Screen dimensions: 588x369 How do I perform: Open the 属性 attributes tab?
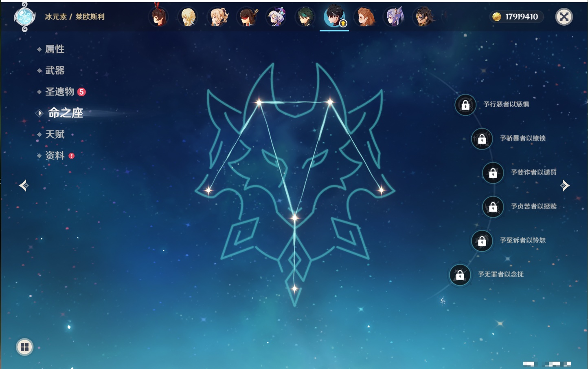(55, 49)
